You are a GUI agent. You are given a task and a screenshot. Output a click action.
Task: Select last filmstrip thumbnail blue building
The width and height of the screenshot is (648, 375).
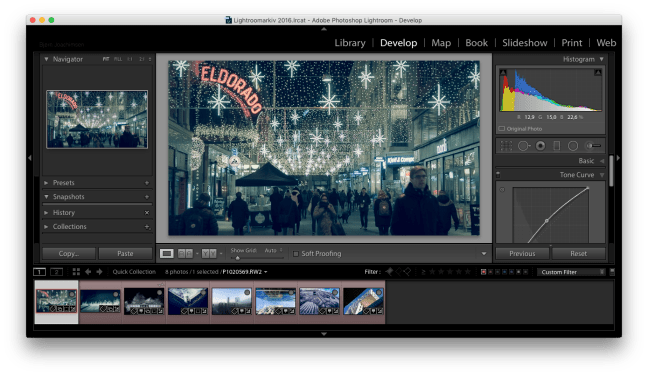pyautogui.click(x=363, y=301)
